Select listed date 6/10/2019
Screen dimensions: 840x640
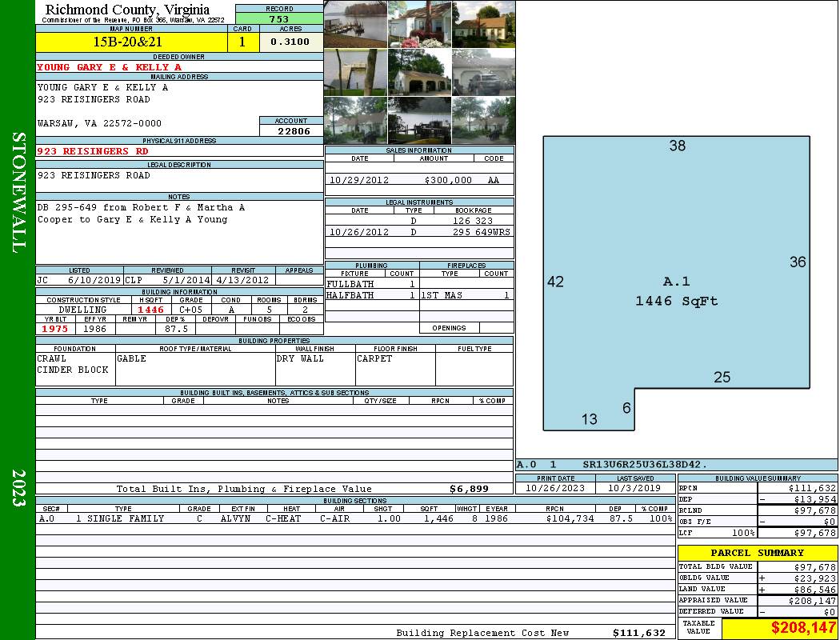coord(94,280)
